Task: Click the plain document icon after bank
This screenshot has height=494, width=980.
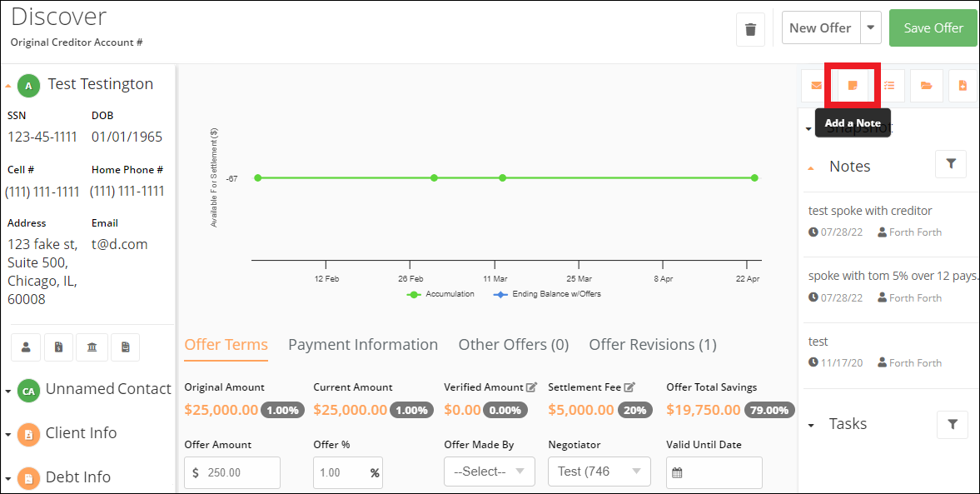Action: (x=126, y=347)
